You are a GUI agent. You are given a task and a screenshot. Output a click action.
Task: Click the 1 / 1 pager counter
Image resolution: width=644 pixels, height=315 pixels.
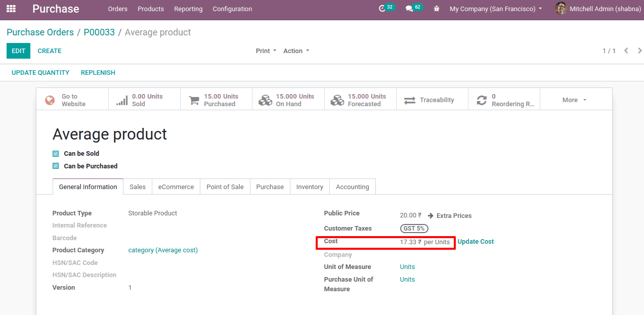(609, 51)
